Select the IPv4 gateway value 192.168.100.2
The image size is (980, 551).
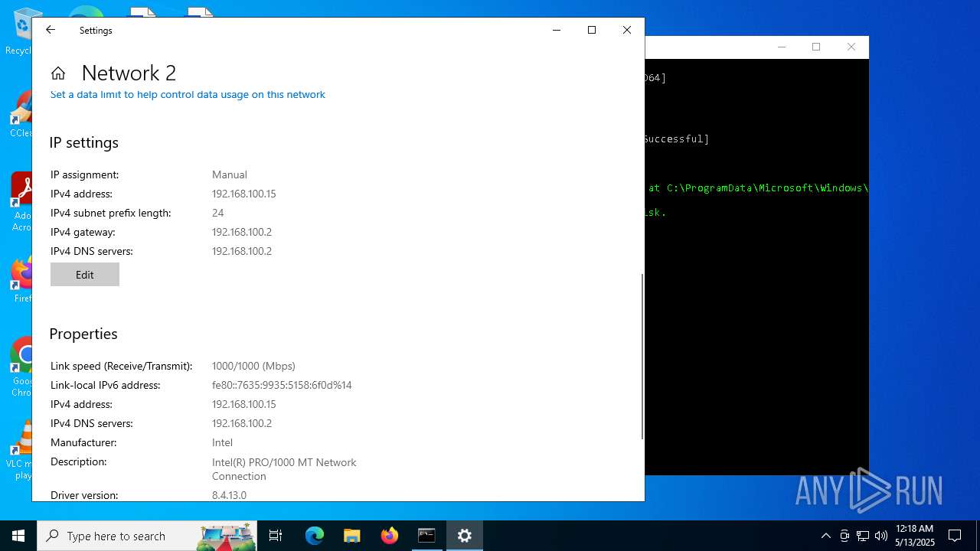click(242, 232)
